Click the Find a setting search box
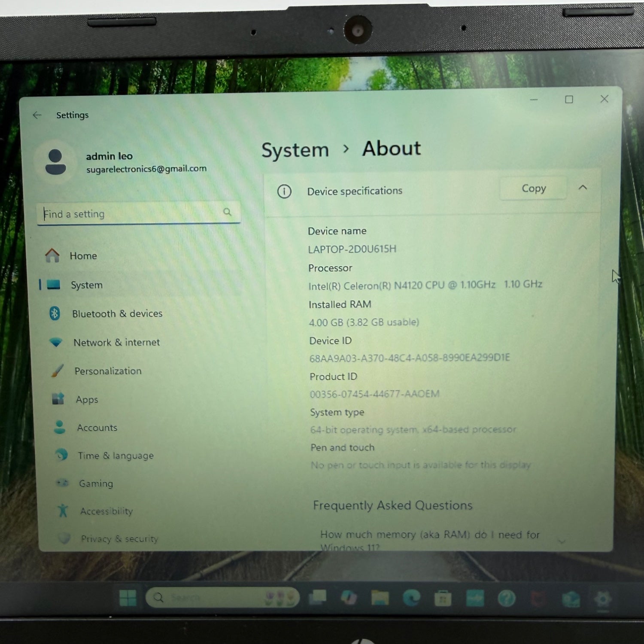The height and width of the screenshot is (644, 644). (x=133, y=213)
